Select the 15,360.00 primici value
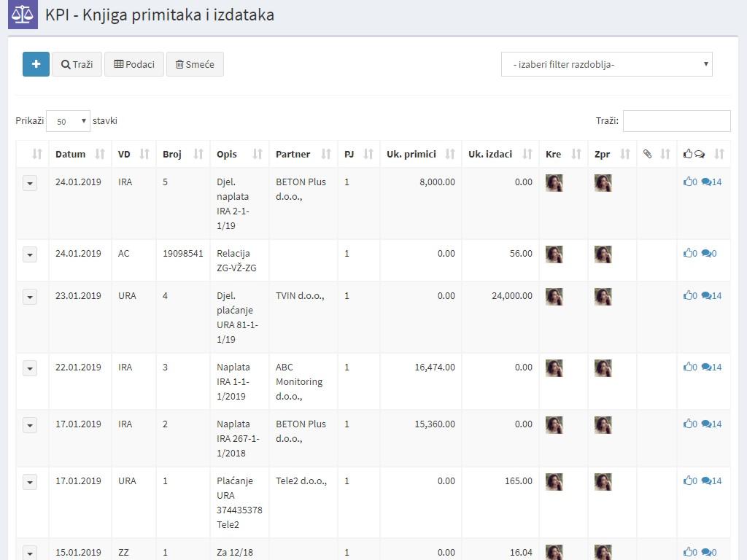 435,424
